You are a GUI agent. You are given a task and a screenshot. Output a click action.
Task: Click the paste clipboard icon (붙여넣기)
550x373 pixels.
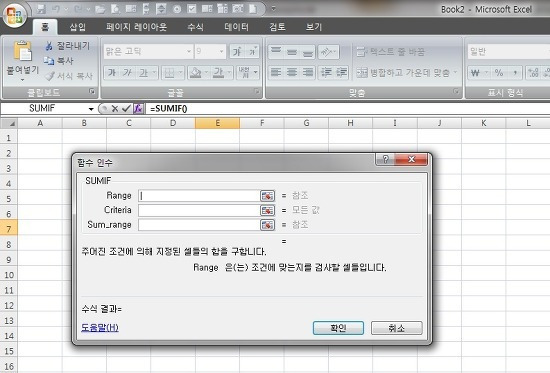point(22,51)
